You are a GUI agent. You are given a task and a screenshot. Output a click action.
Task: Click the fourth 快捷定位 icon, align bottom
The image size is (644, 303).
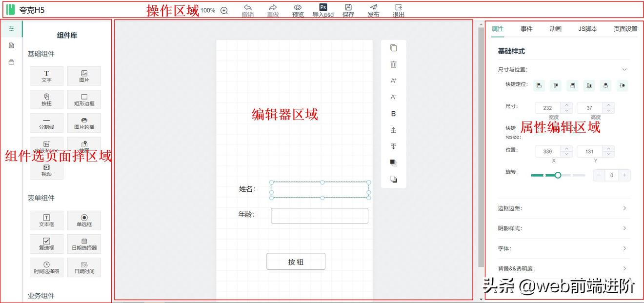click(589, 85)
